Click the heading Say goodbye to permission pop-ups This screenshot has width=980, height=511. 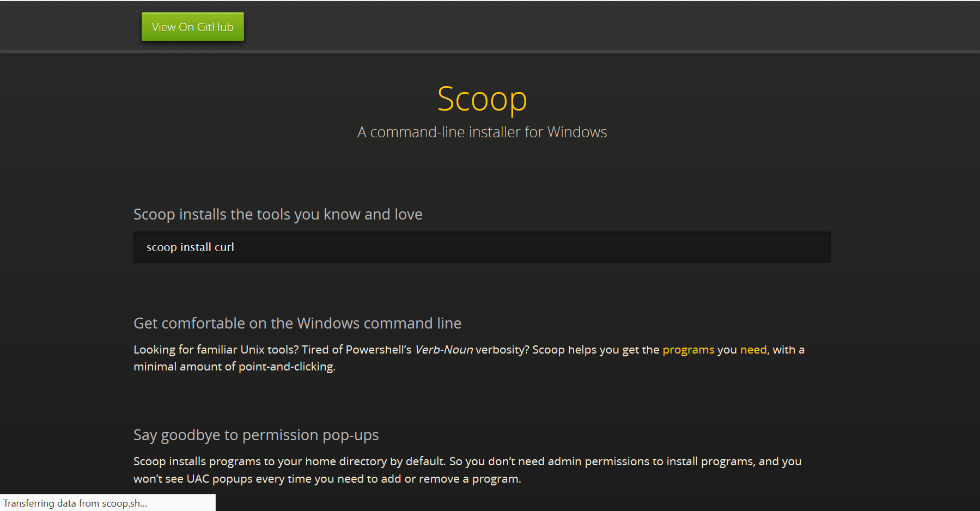[x=256, y=435]
